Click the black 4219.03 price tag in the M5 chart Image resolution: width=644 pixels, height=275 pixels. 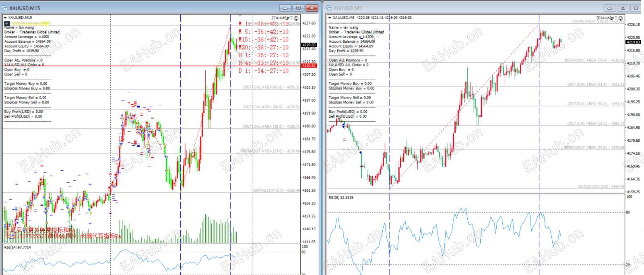point(633,42)
